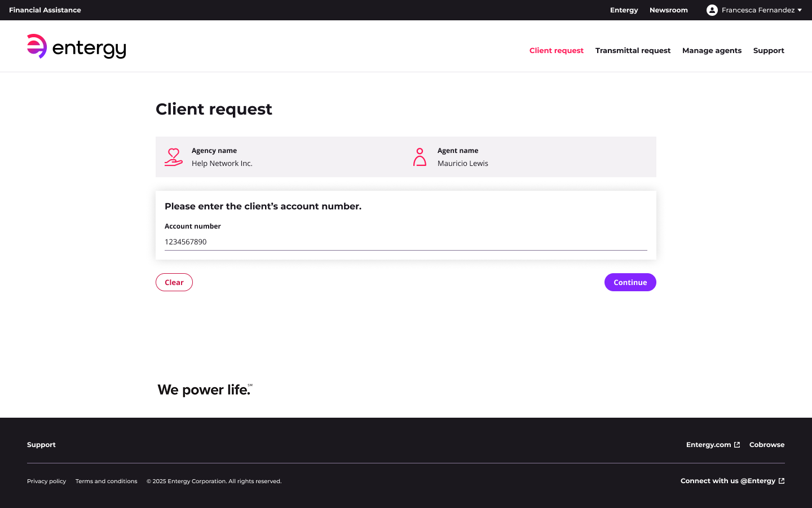Click the 'Agency name' label
The image size is (812, 508).
click(214, 151)
